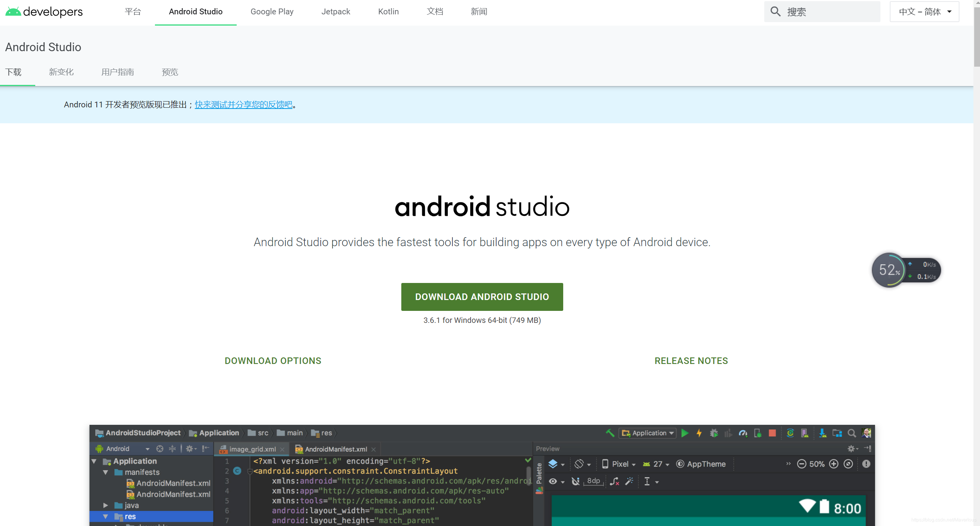Viewport: 980px width, 526px height.
Task: Click the clear constraints icon
Action: (614, 481)
